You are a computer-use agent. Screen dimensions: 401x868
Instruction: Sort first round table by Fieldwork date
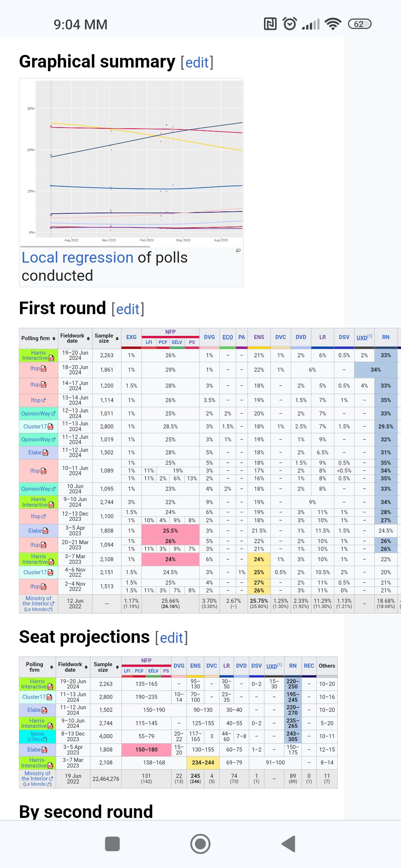point(88,338)
